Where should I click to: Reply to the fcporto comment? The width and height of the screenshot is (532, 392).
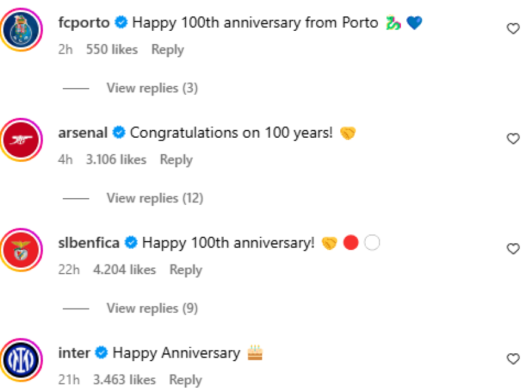pos(167,50)
